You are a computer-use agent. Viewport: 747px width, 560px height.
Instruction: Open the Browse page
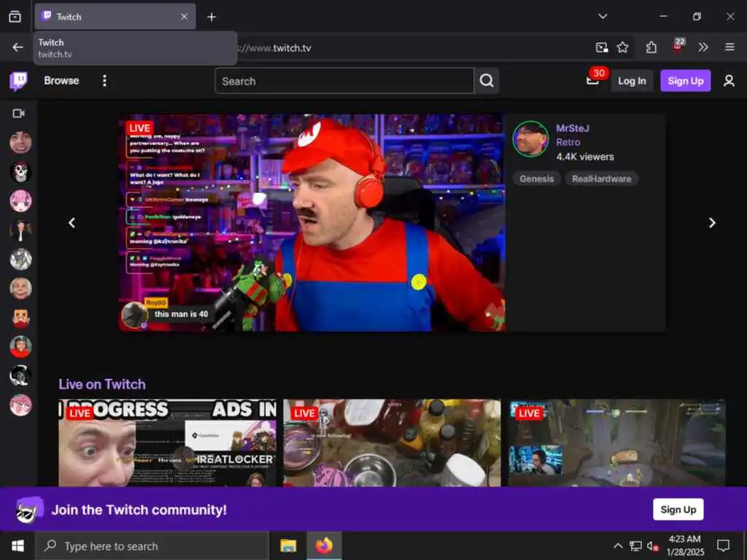click(61, 80)
